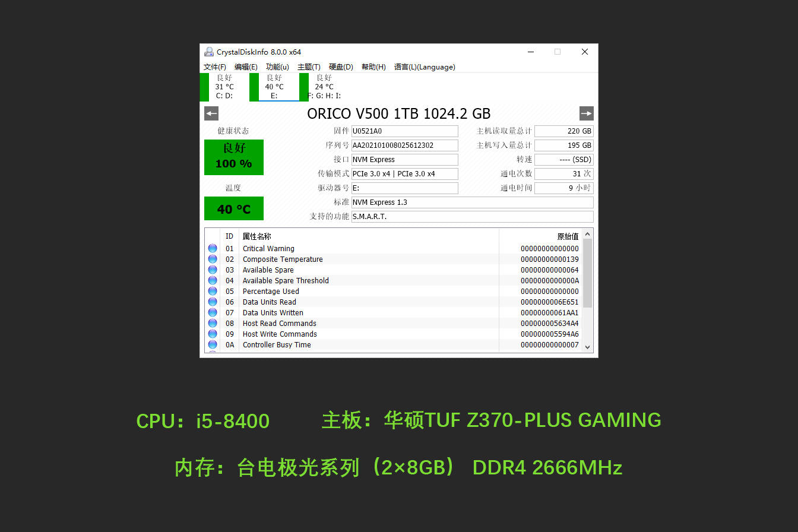Click the green 良好 100 % health status button
The width and height of the screenshot is (798, 532).
point(234,157)
